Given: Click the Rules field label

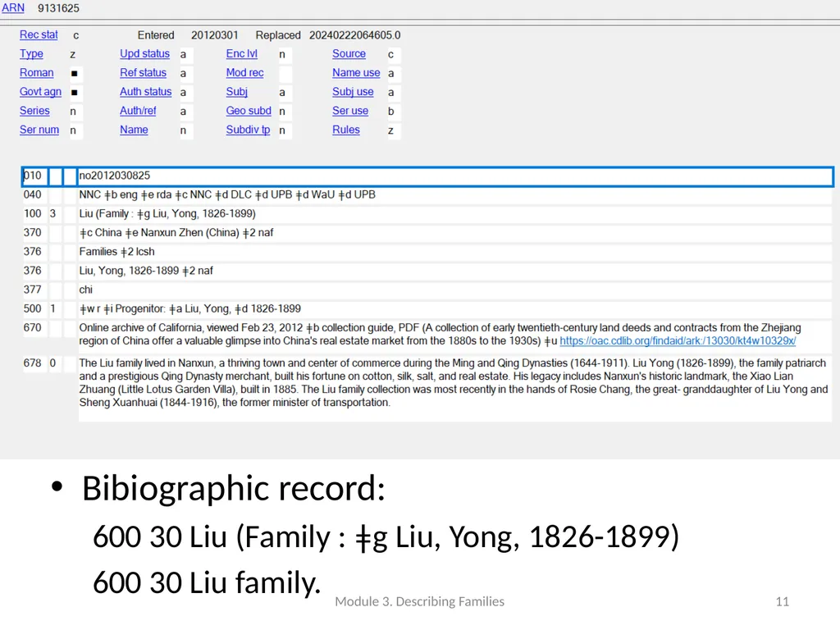Looking at the screenshot, I should pyautogui.click(x=346, y=130).
